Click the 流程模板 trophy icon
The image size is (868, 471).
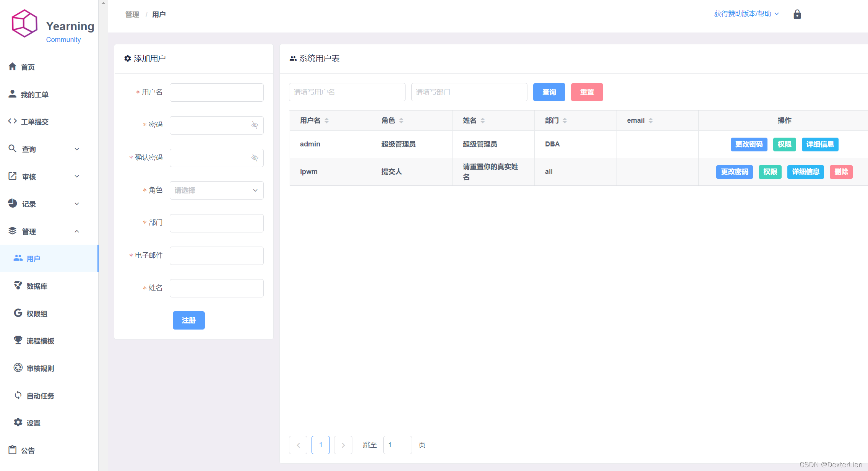[18, 340]
